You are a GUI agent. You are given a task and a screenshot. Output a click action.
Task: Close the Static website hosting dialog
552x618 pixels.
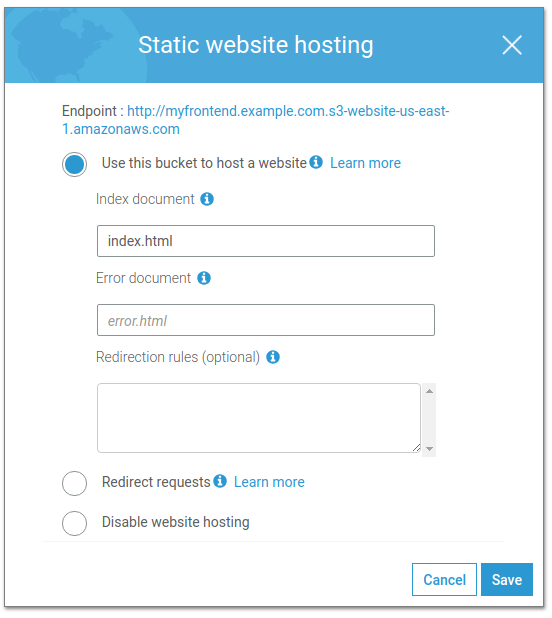(512, 45)
